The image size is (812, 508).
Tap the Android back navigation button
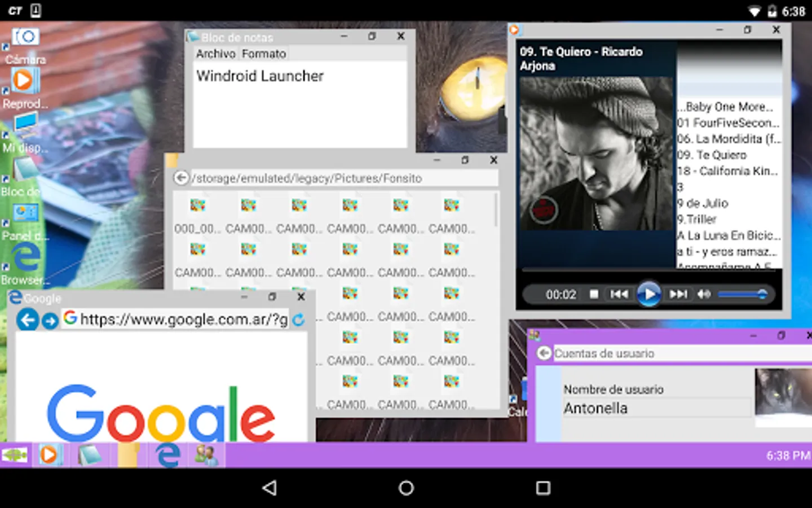[x=270, y=488]
